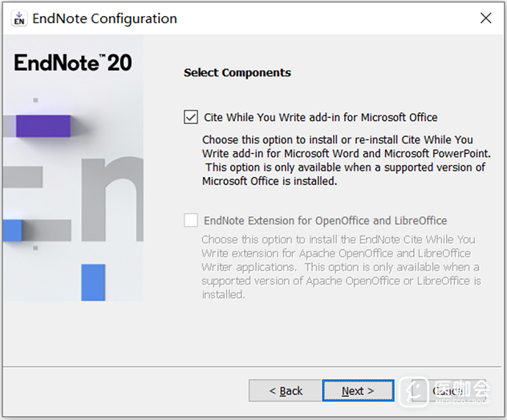Screen dimensions: 507x420
Task: Close the EndNote Configuration window
Action: tap(485, 18)
